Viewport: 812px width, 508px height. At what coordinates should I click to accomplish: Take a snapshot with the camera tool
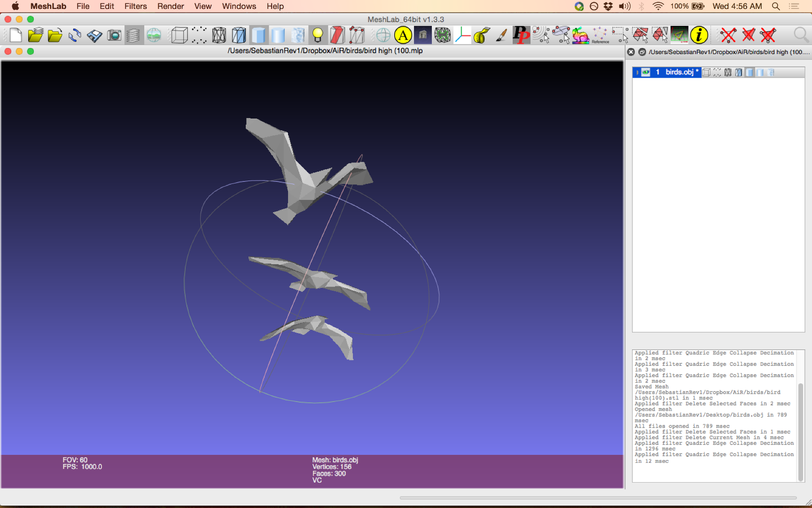tap(114, 35)
